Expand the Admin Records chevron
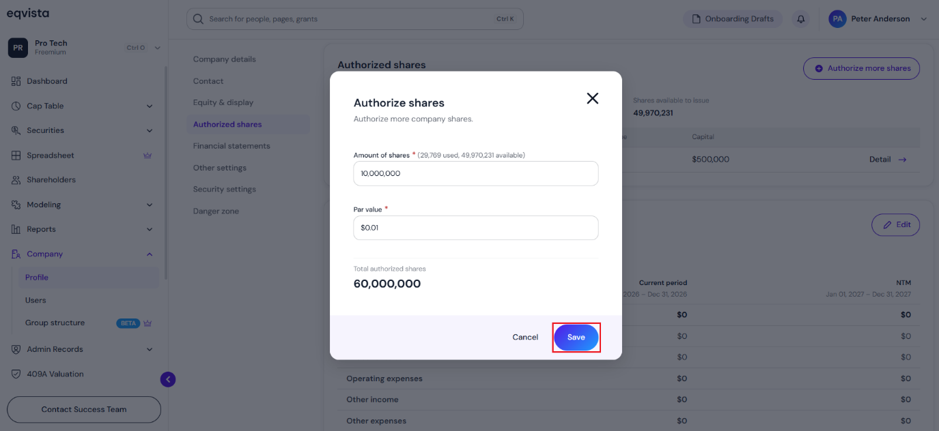Viewport: 939px width, 431px height. (x=149, y=350)
